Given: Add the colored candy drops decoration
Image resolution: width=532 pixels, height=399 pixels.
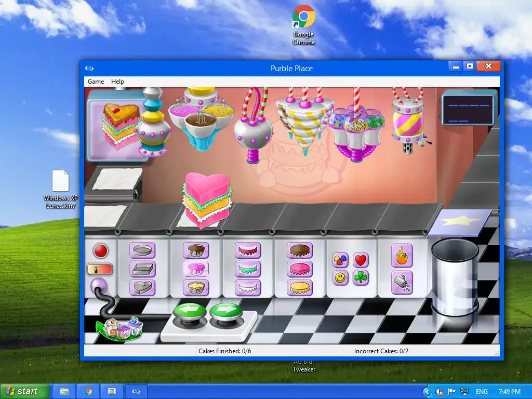Looking at the screenshot, I should (x=340, y=260).
